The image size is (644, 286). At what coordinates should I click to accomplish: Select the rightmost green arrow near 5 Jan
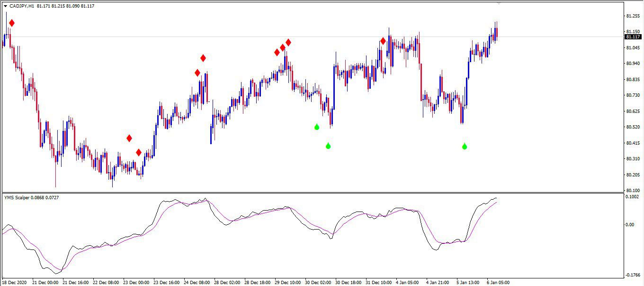[465, 146]
